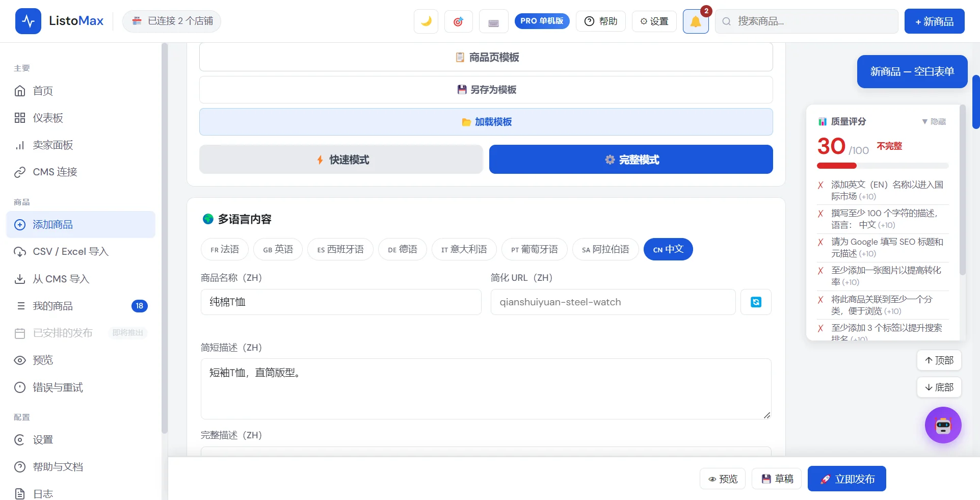The image size is (980, 500).
Task: Focus the 搜索商品 search field
Action: click(x=807, y=21)
